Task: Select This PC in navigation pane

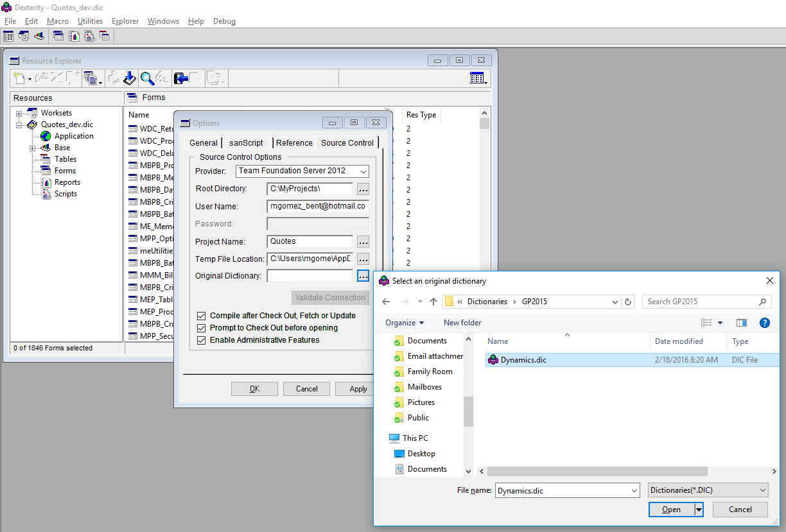Action: (x=415, y=438)
